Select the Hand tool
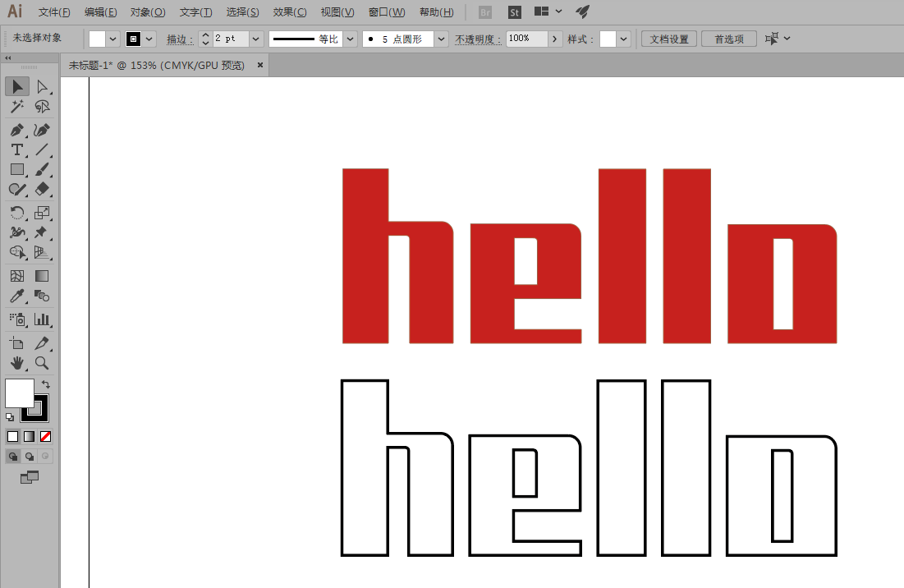This screenshot has width=904, height=588. (17, 363)
